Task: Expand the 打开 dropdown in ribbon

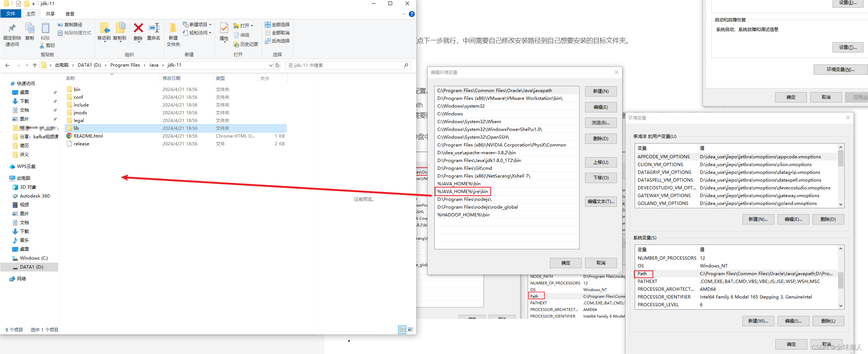Action: click(x=252, y=25)
